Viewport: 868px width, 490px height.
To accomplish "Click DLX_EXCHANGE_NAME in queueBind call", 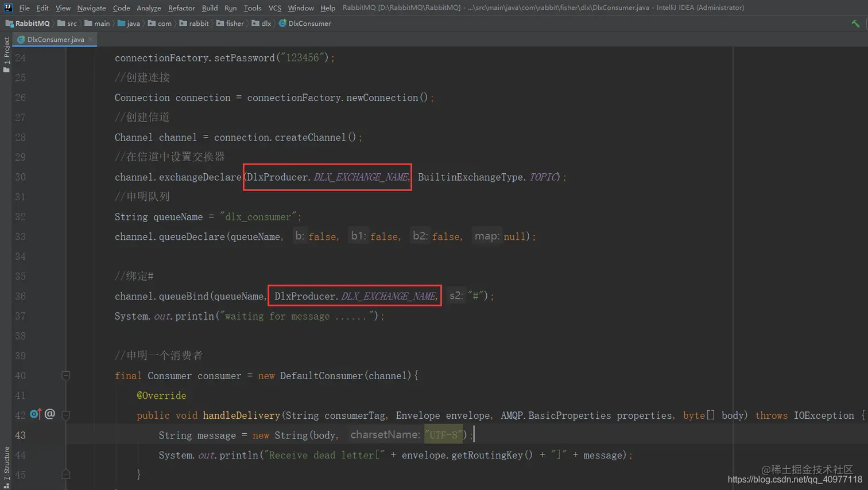I will 389,296.
